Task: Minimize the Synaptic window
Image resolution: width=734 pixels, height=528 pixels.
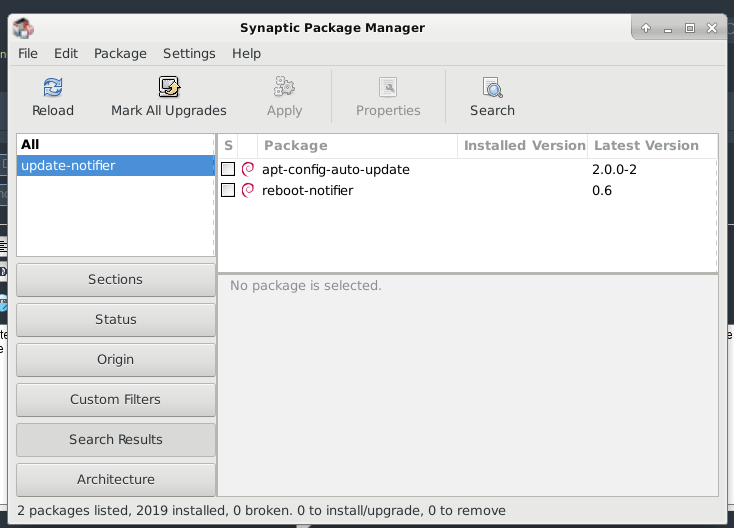Action: click(x=668, y=29)
